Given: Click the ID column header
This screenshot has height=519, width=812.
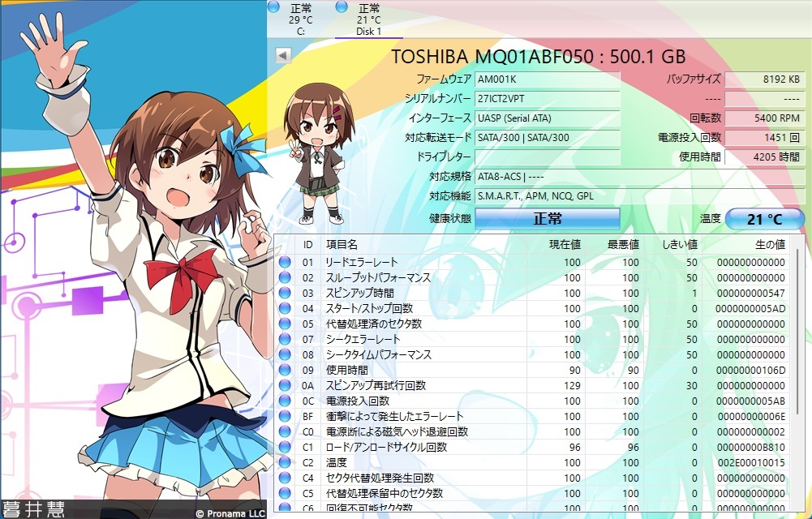Looking at the screenshot, I should 308,245.
